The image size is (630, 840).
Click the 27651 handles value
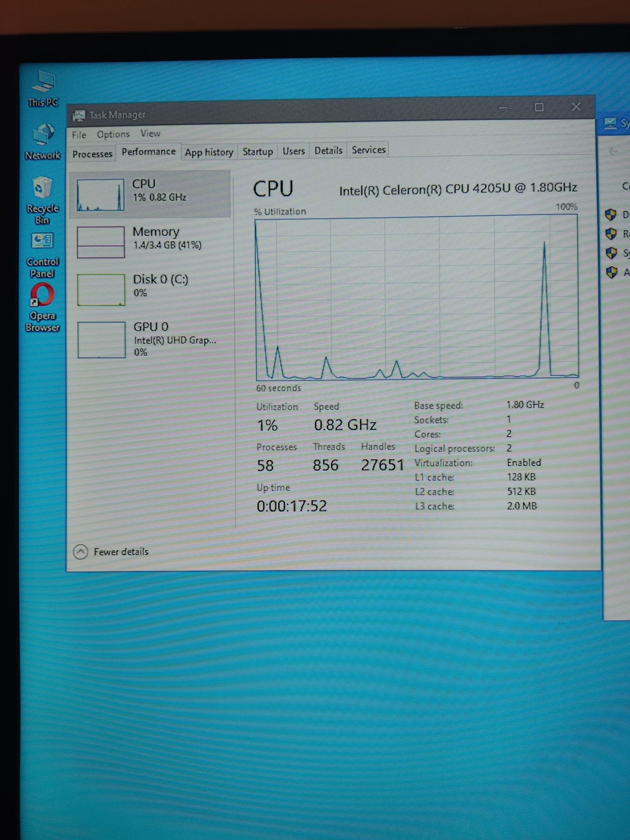tap(383, 465)
